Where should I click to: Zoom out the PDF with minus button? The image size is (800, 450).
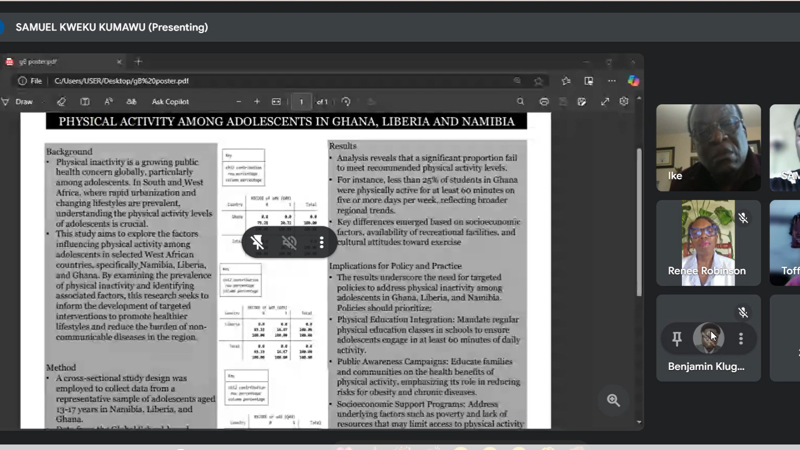(x=238, y=102)
